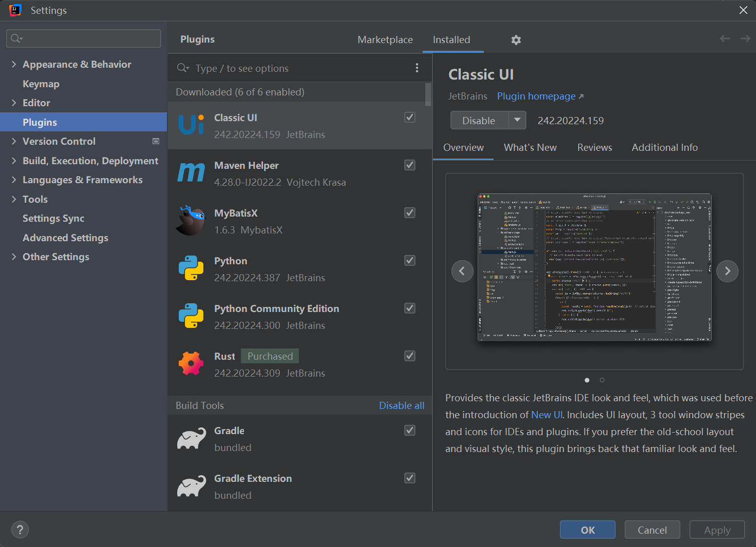Uncheck the Classic UI enabled checkbox
Screen dimensions: 756x547
(x=409, y=117)
